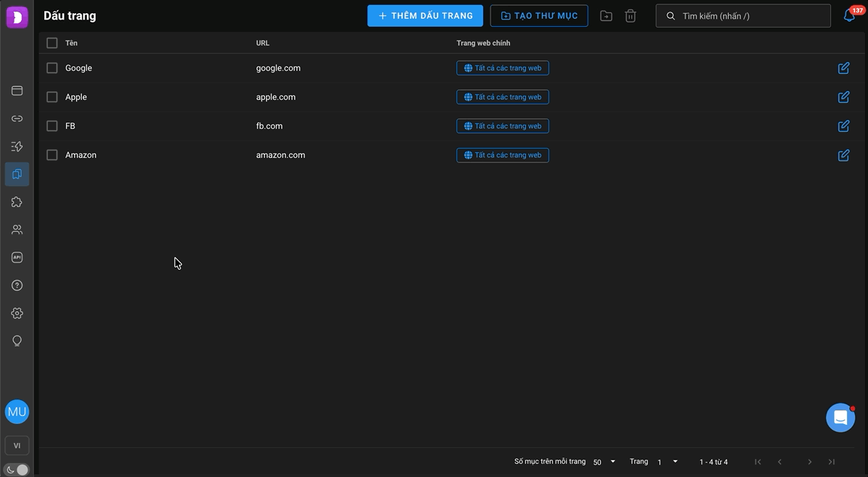
Task: Check the Apple row checkbox
Action: tap(52, 97)
